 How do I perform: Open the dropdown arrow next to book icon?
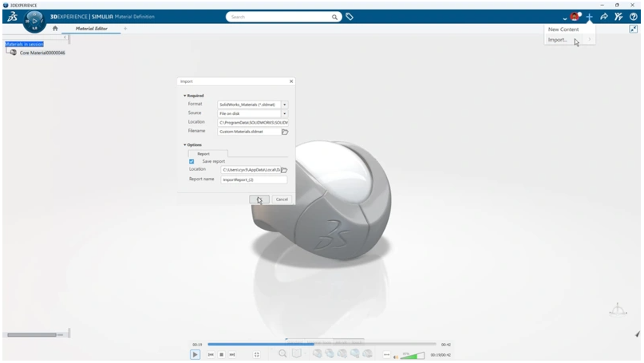pyautogui.click(x=305, y=353)
